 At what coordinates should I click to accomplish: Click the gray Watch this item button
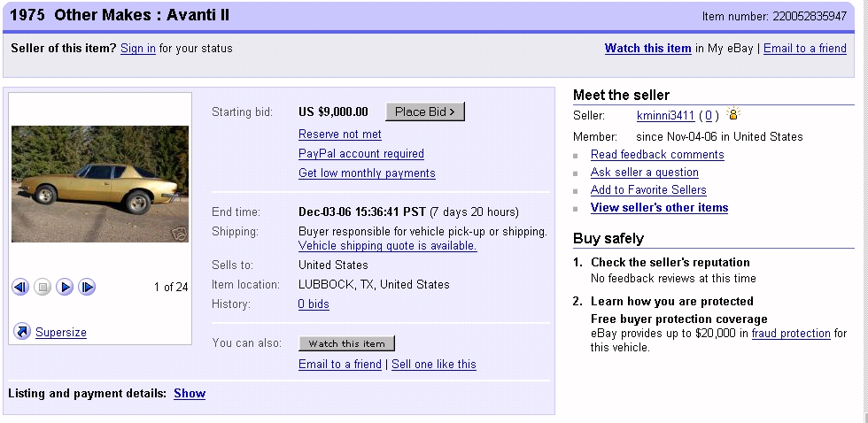[346, 343]
